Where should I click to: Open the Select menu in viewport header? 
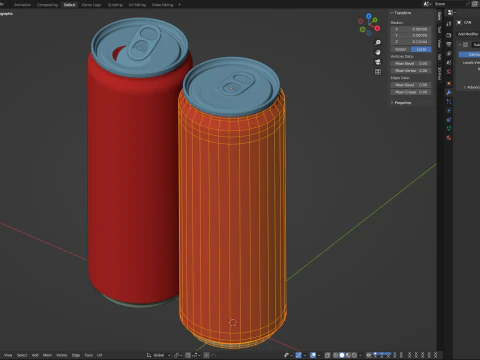(22, 355)
